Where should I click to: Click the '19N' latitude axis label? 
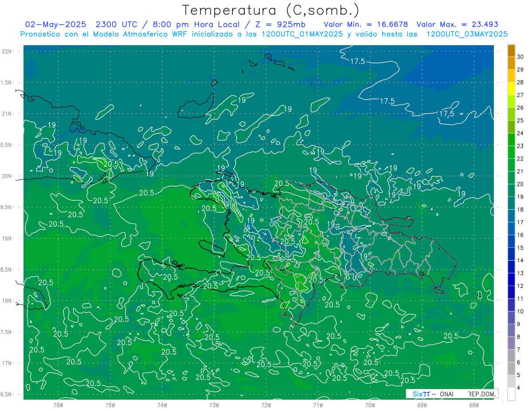point(6,239)
